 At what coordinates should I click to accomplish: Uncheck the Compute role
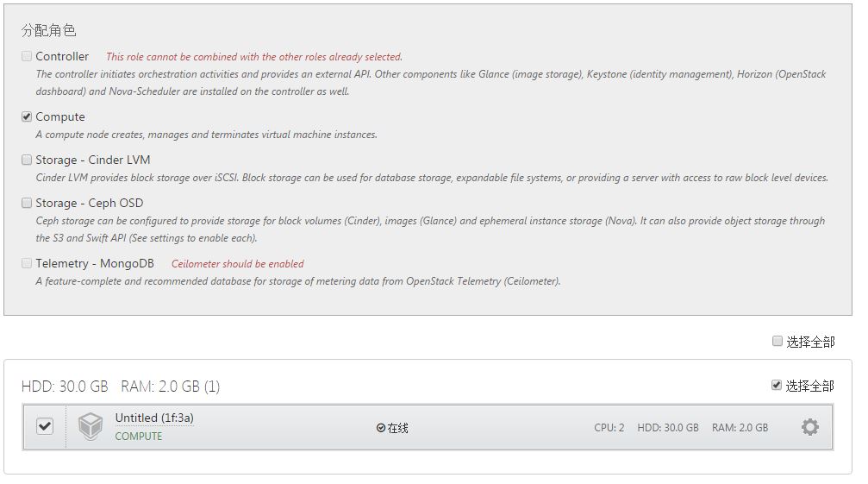pos(27,116)
